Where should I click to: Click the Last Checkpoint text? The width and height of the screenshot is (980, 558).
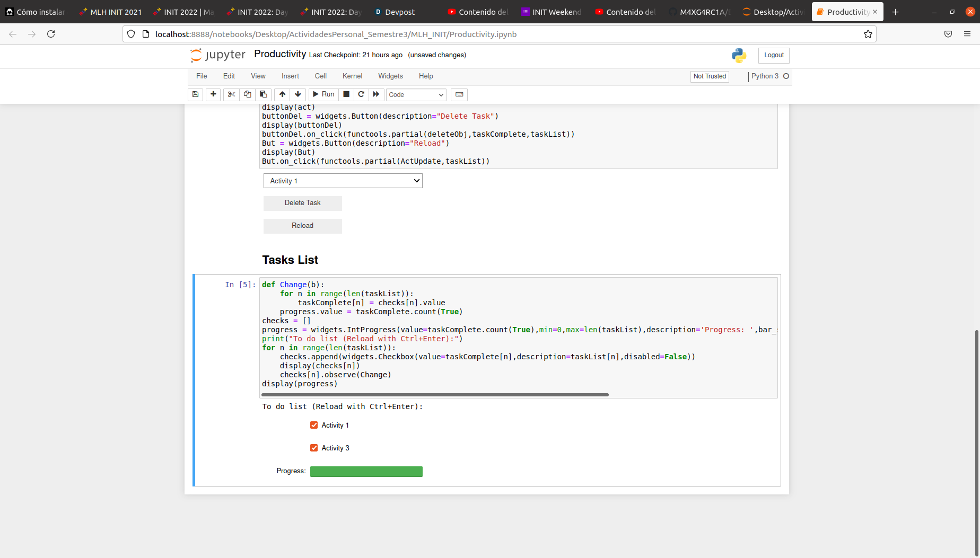tap(356, 55)
